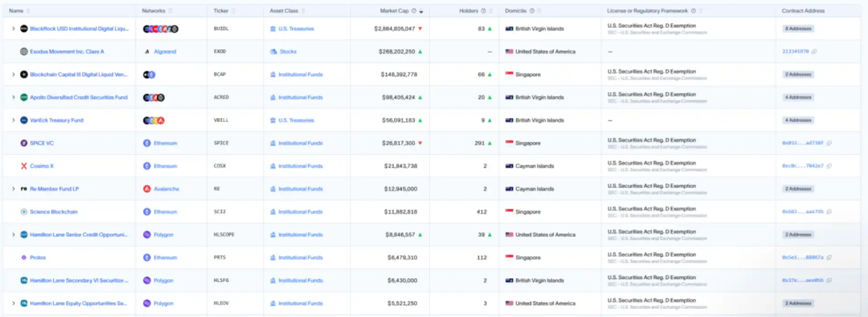The image size is (868, 317).
Task: Click the VanEck Treasury Fund logo
Action: (24, 120)
